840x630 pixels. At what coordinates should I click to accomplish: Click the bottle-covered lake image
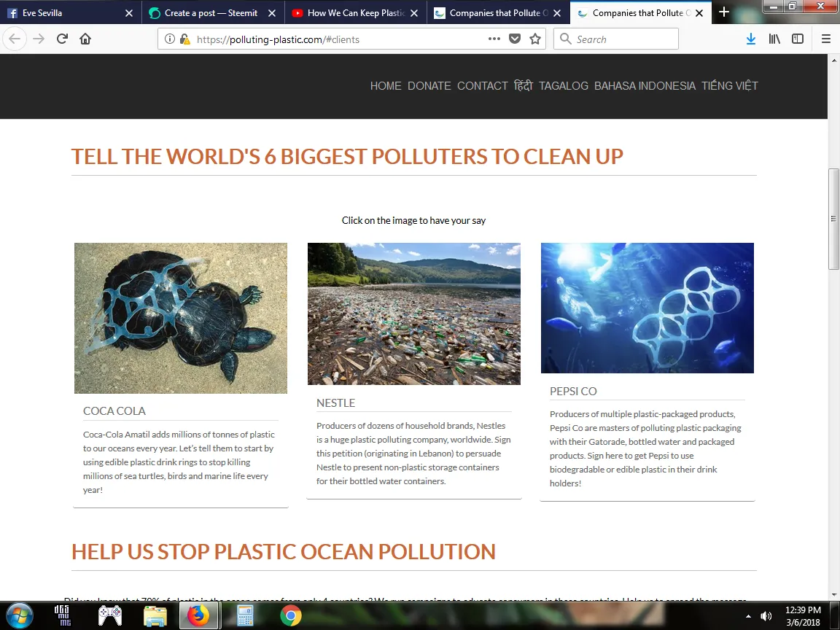(414, 314)
